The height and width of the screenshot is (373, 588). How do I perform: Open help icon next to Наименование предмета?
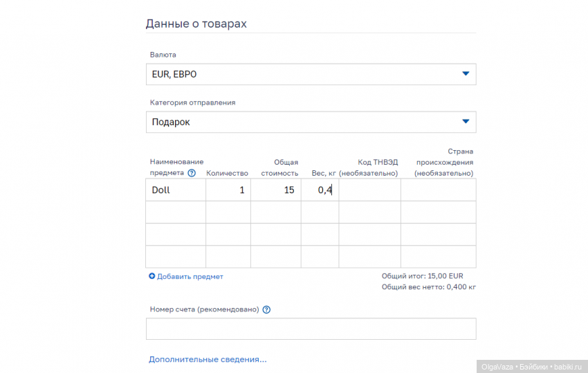(192, 173)
